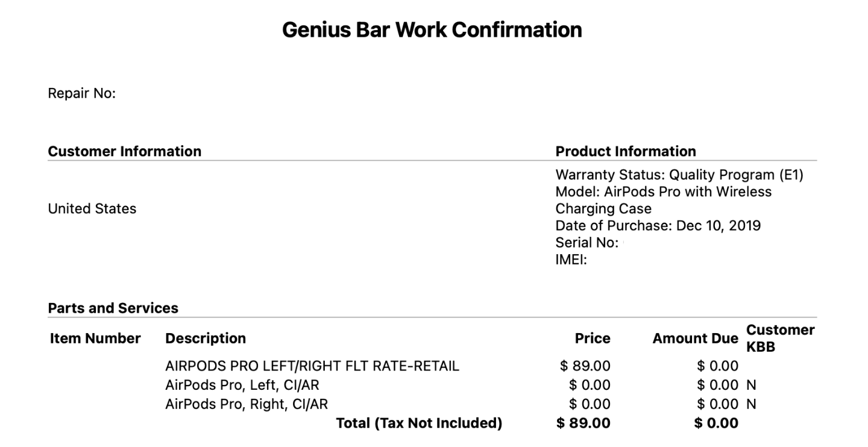
Task: Click the Serial No field
Action: tap(587, 243)
